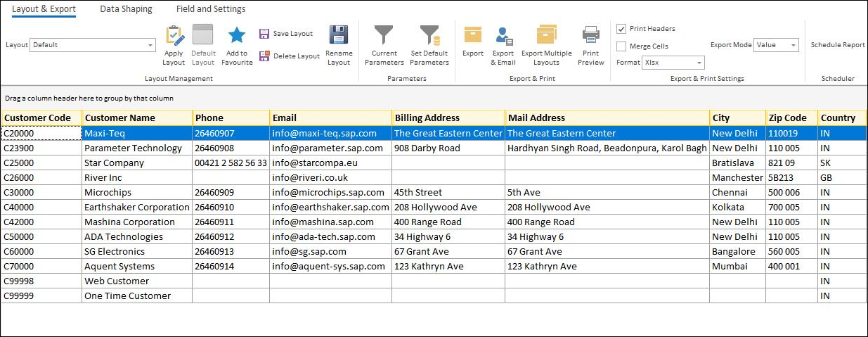Expand the Format Xlsx dropdown

699,63
